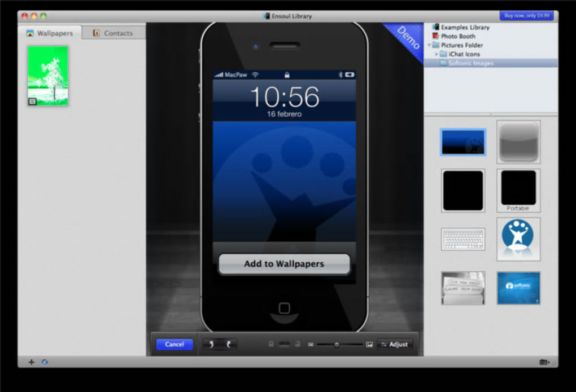Select the Portable thumbnail

[x=518, y=191]
